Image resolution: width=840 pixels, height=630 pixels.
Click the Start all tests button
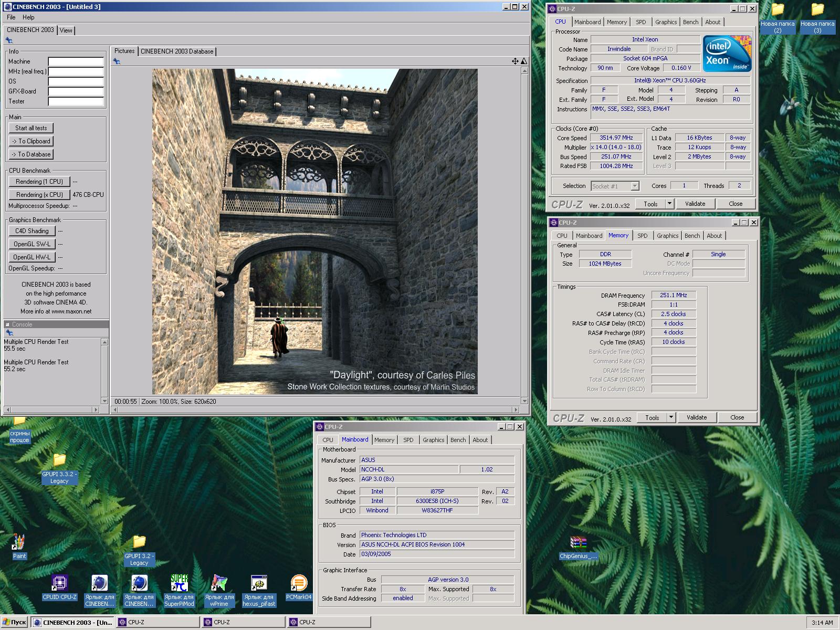31,128
